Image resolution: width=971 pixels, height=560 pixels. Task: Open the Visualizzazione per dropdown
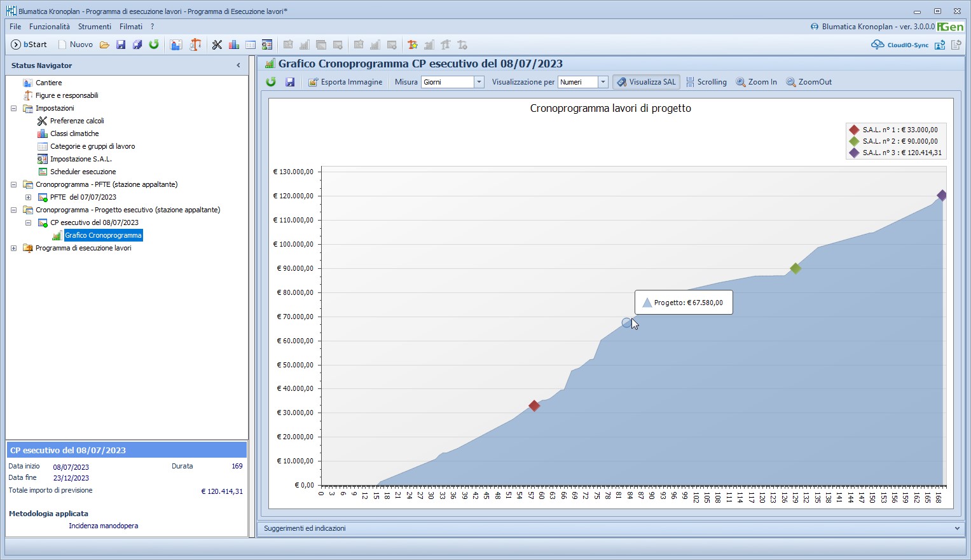(x=603, y=82)
